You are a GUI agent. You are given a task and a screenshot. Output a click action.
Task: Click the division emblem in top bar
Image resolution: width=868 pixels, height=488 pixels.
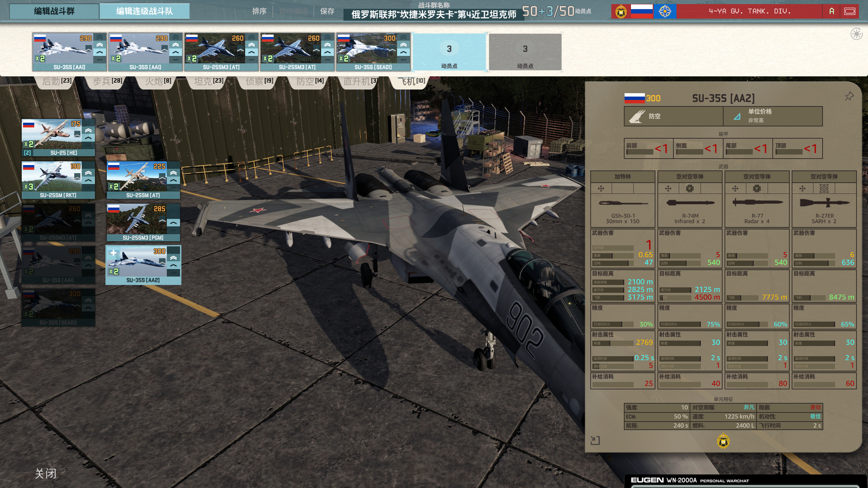coord(621,12)
